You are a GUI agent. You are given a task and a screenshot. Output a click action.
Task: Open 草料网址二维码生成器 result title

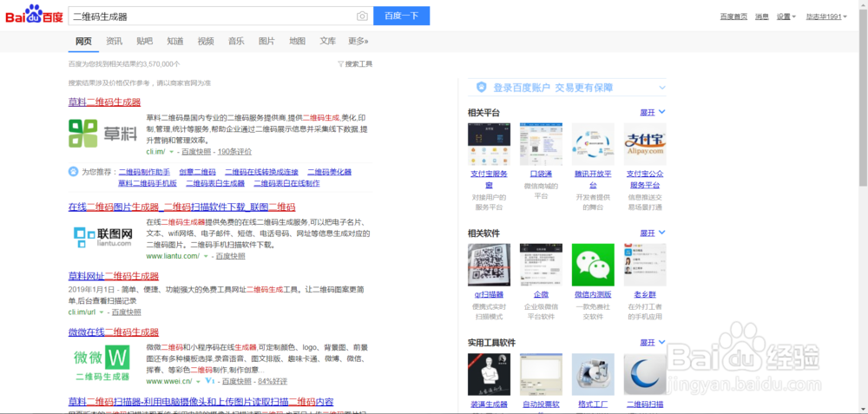pyautogui.click(x=114, y=276)
